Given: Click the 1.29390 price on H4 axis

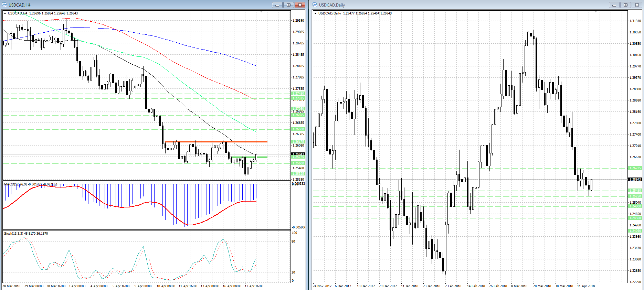Looking at the screenshot, I should (298, 21).
